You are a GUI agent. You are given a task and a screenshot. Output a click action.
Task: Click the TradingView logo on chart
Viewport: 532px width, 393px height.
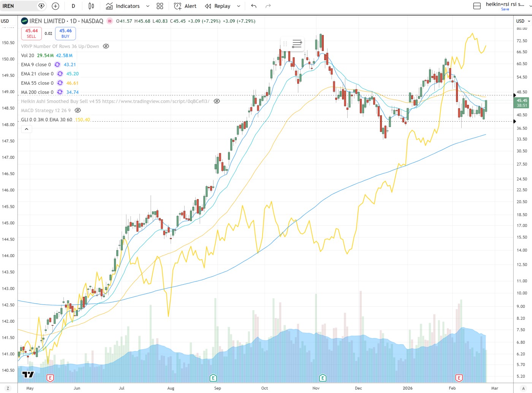[28, 375]
